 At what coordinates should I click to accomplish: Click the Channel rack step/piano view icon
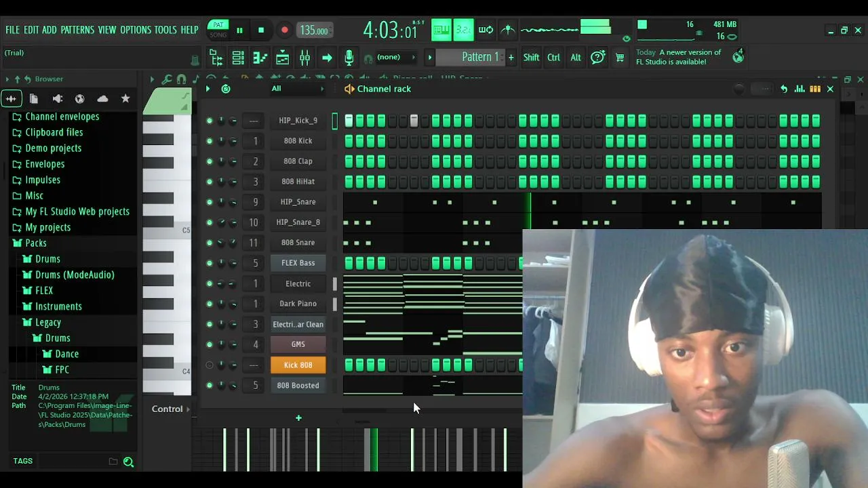click(815, 89)
